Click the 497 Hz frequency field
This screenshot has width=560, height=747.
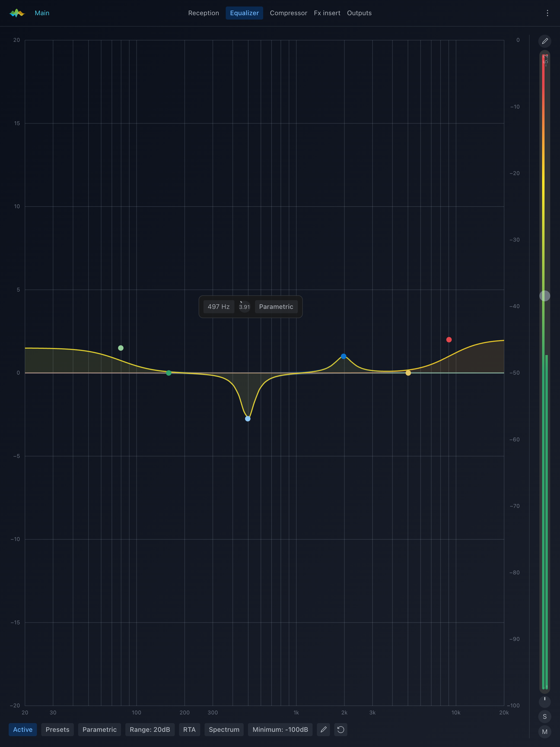coord(219,307)
